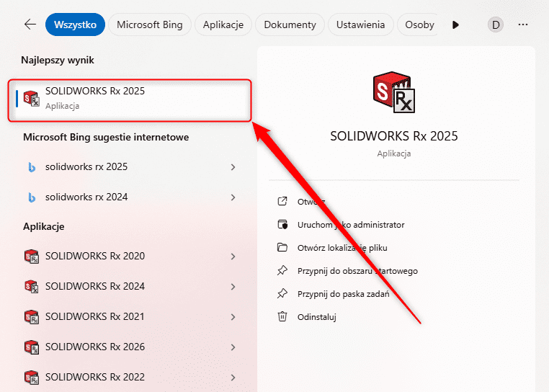Expand SOLIDWORKS Rx 2021 app options chevron
This screenshot has width=549, height=392.
(233, 317)
